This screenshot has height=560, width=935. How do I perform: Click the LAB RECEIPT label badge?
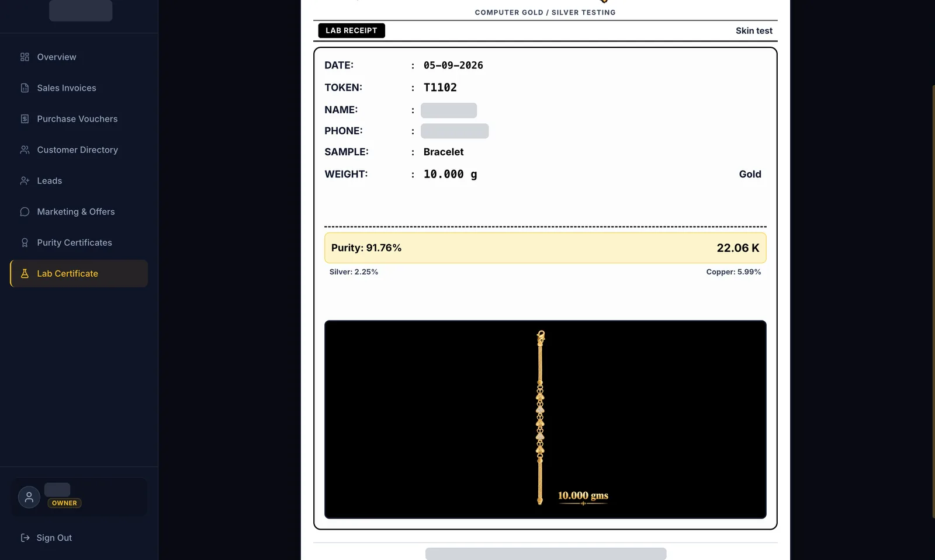point(351,31)
